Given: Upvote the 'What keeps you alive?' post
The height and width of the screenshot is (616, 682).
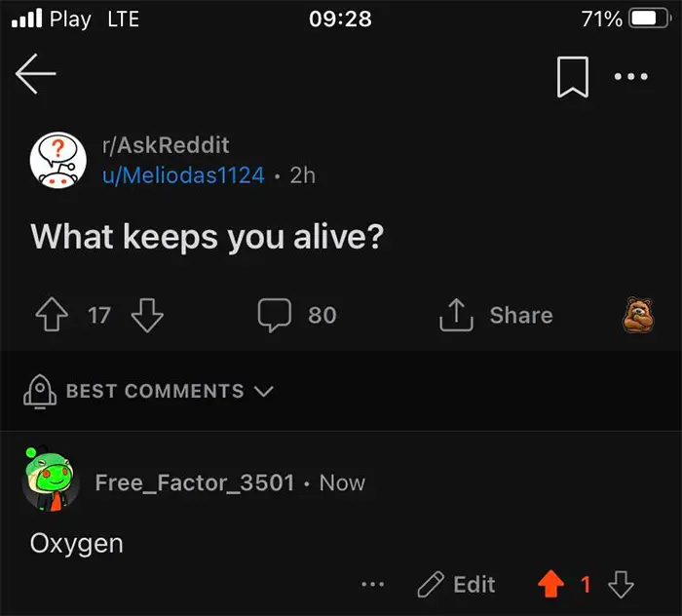Looking at the screenshot, I should pos(49,315).
